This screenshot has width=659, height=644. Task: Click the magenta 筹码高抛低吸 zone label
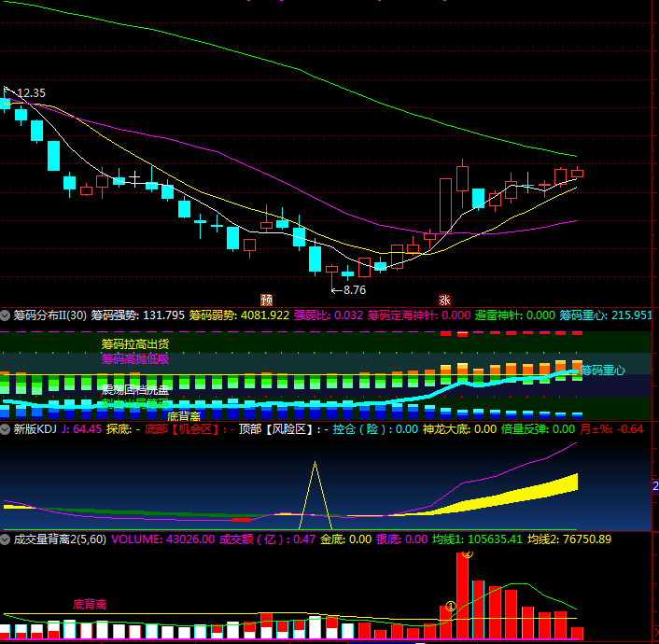click(135, 359)
